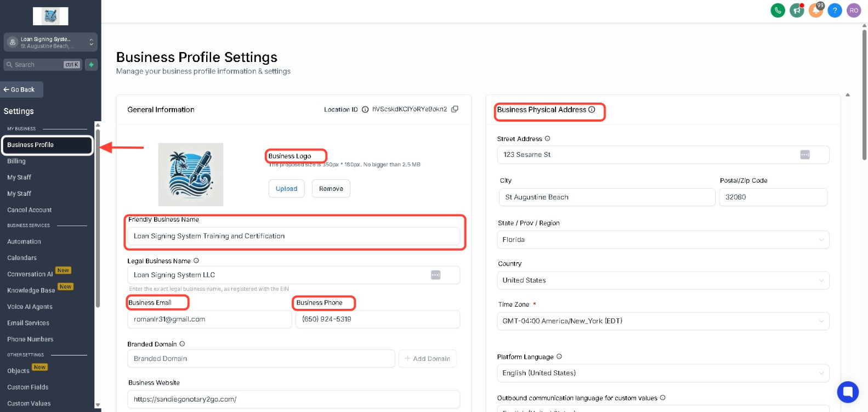
Task: Click the info icon beside Location ID
Action: tap(365, 110)
